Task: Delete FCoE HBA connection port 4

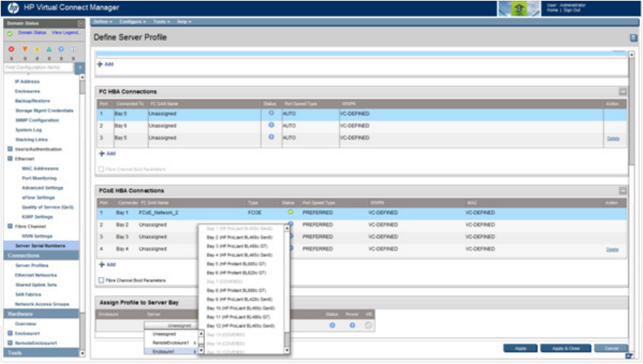Action: pyautogui.click(x=612, y=250)
